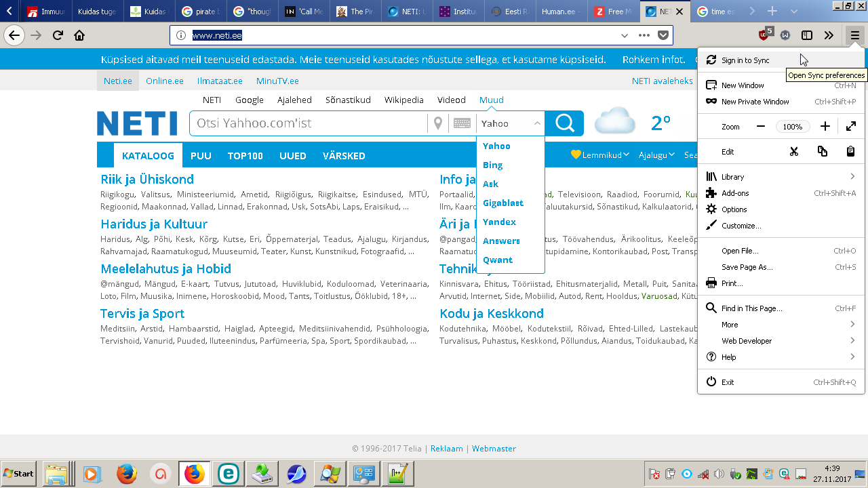Click the Google search option above searchbox
This screenshot has width=868, height=488.
pos(250,100)
